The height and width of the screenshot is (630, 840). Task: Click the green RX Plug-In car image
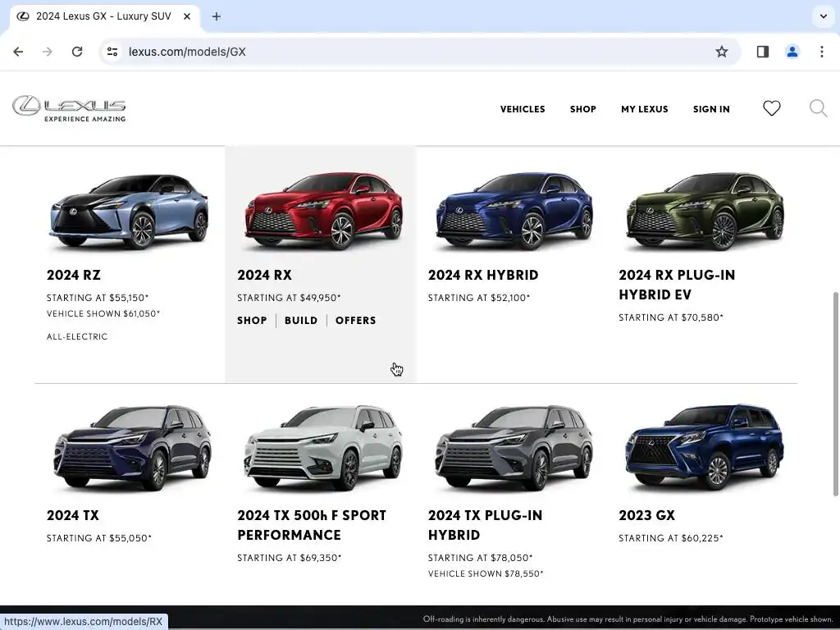(x=705, y=211)
